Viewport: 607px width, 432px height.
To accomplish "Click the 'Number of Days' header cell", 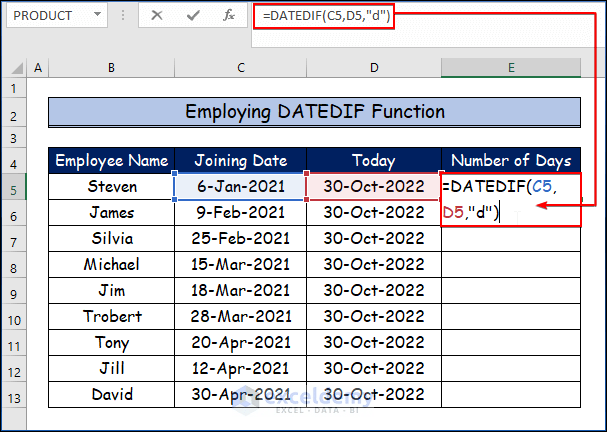I will (511, 160).
